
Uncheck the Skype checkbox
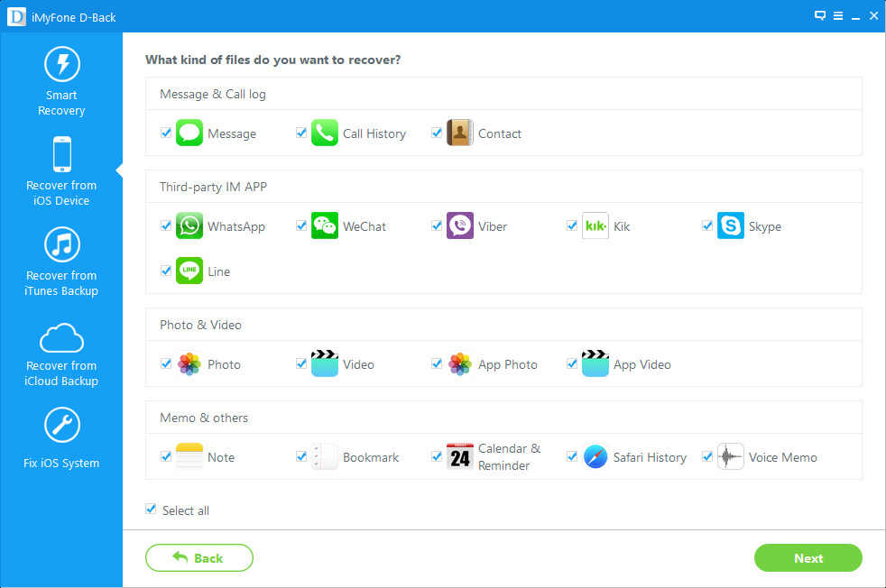(x=706, y=225)
